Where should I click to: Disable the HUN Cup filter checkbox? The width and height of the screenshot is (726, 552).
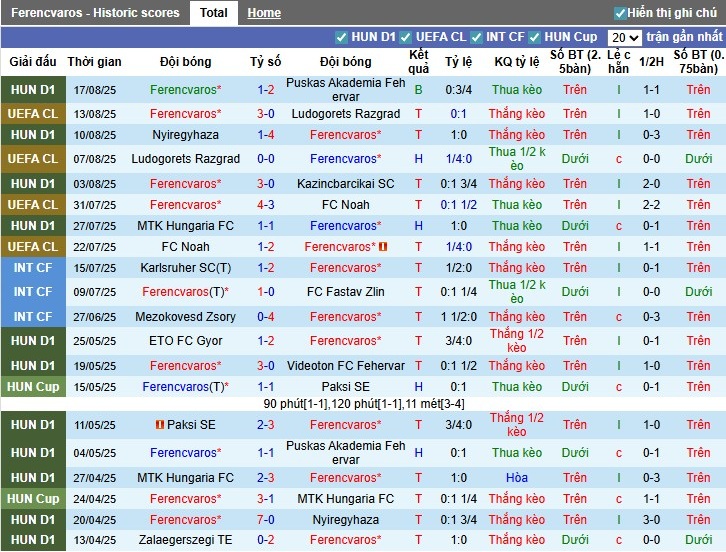[535, 37]
